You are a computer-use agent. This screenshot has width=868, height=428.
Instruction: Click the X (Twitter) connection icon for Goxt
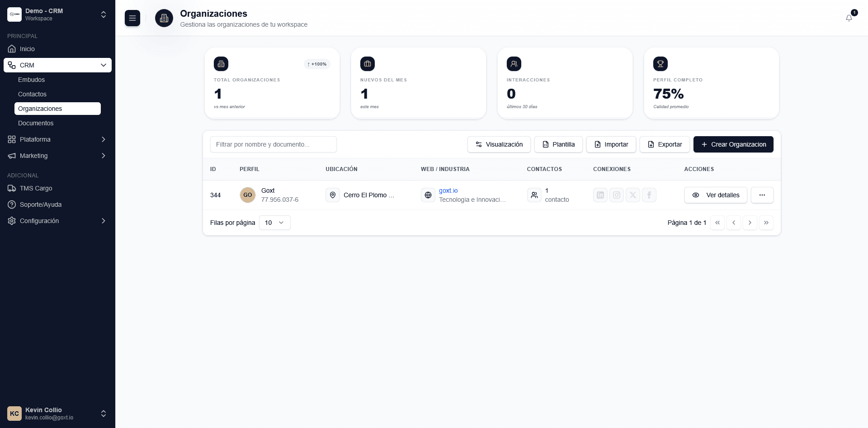pyautogui.click(x=633, y=195)
